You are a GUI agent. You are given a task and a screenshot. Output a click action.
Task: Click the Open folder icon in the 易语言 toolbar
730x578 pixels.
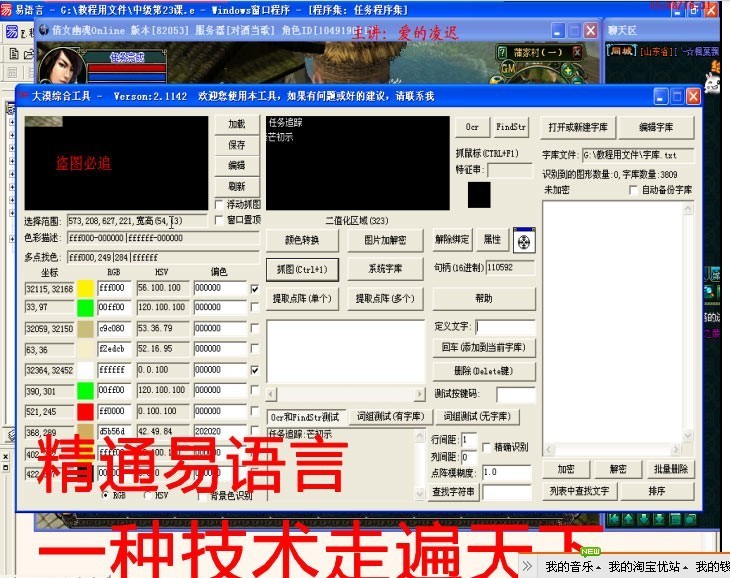(29, 54)
